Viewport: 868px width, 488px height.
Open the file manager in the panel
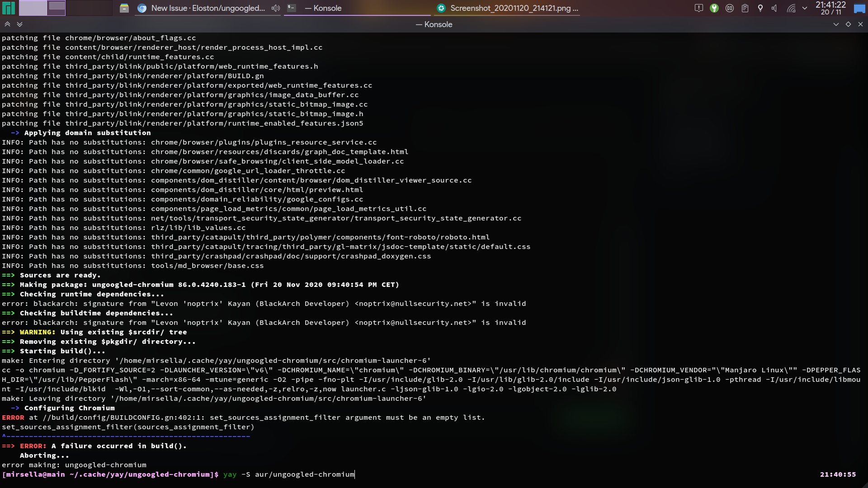click(124, 8)
